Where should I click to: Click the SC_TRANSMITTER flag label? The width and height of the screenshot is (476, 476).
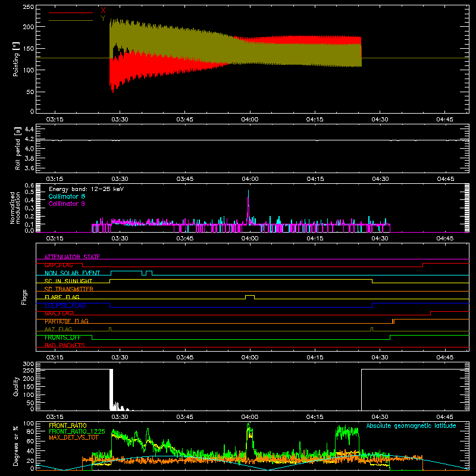pyautogui.click(x=68, y=289)
